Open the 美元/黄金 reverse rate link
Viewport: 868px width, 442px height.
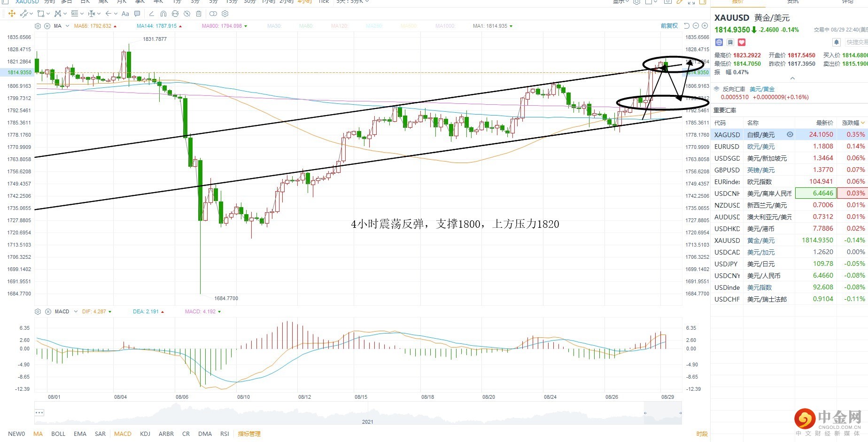click(x=762, y=89)
